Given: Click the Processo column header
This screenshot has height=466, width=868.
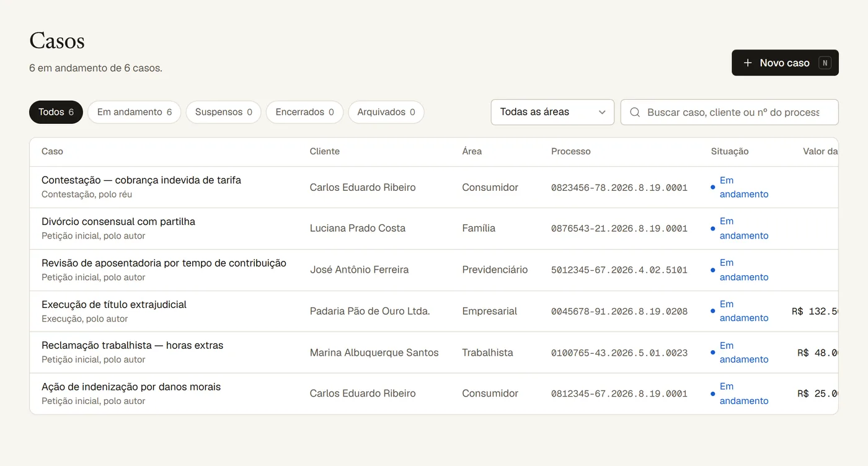Looking at the screenshot, I should (571, 151).
